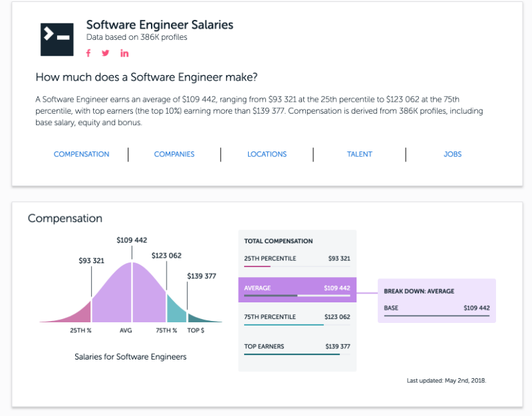The height and width of the screenshot is (416, 532).
Task: Select the Average compensation row
Action: [x=297, y=288]
